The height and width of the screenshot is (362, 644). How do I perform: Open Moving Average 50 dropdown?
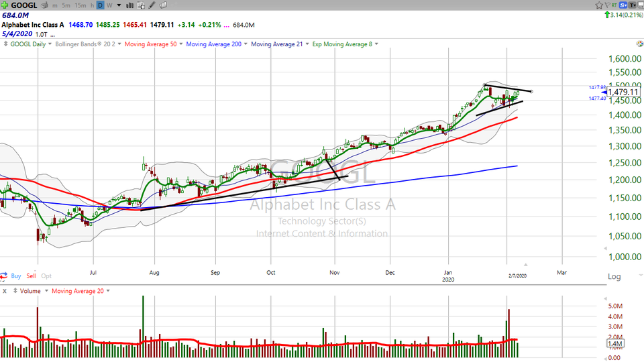[x=180, y=44]
